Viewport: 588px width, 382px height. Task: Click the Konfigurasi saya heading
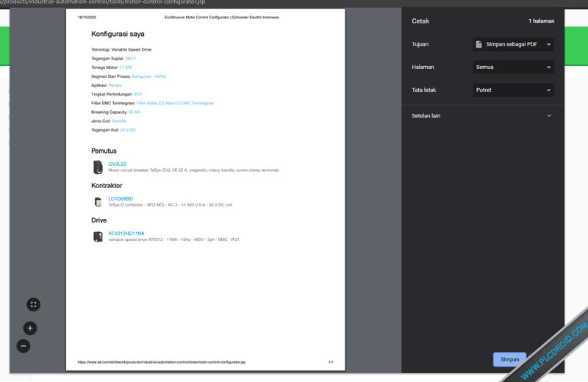pyautogui.click(x=118, y=34)
